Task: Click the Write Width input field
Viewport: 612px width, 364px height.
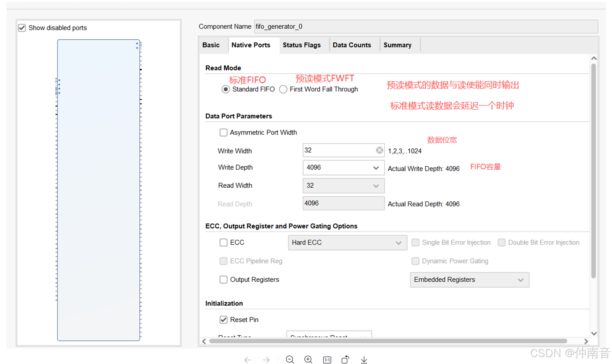Action: pyautogui.click(x=343, y=150)
